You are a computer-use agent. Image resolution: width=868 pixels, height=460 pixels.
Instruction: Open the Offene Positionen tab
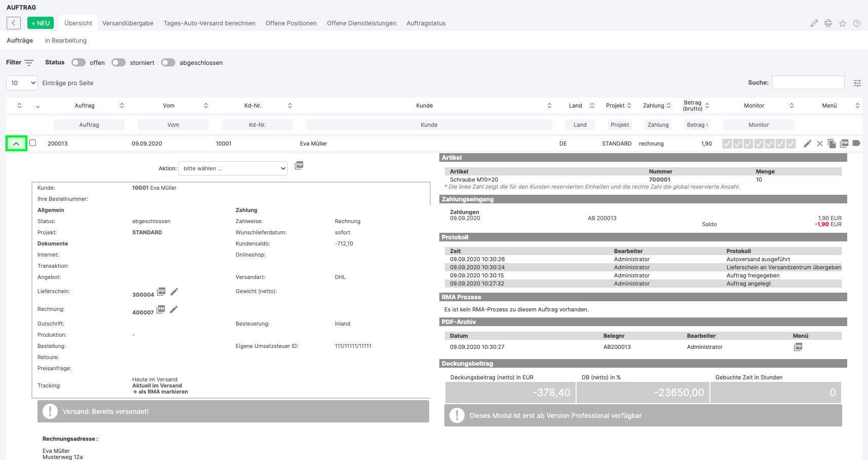(x=291, y=23)
